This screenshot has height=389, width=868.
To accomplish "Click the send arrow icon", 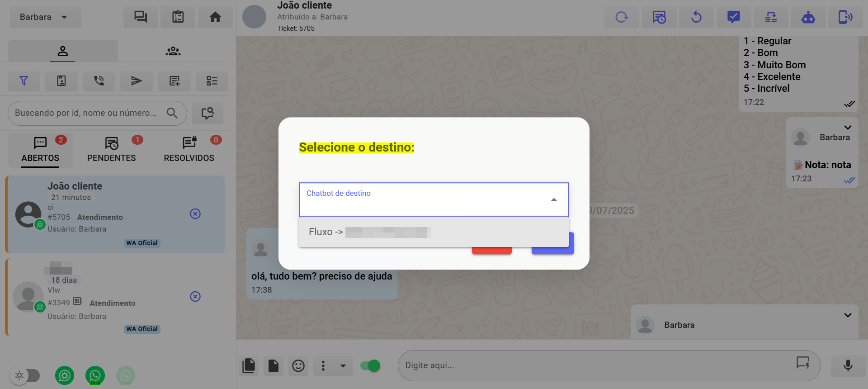I will pos(136,81).
